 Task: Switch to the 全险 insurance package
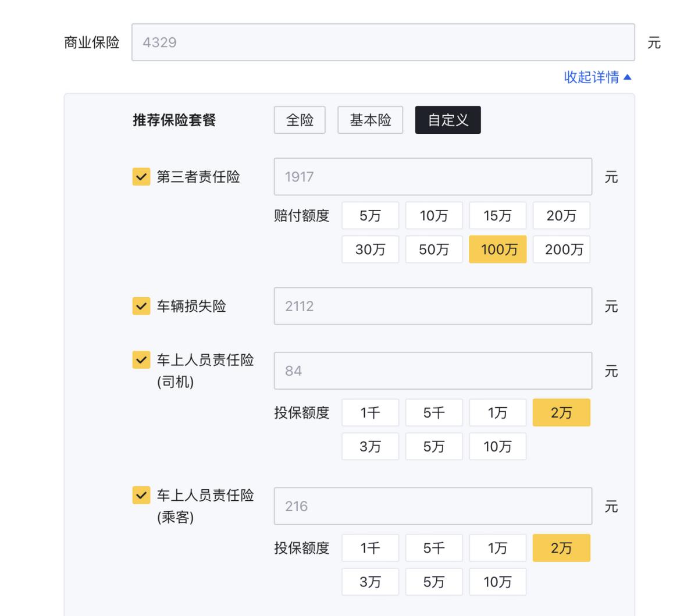(x=300, y=120)
